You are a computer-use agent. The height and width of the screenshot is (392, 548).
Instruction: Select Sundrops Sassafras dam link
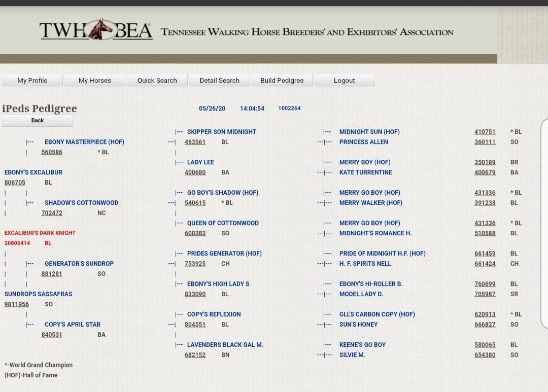(x=39, y=294)
